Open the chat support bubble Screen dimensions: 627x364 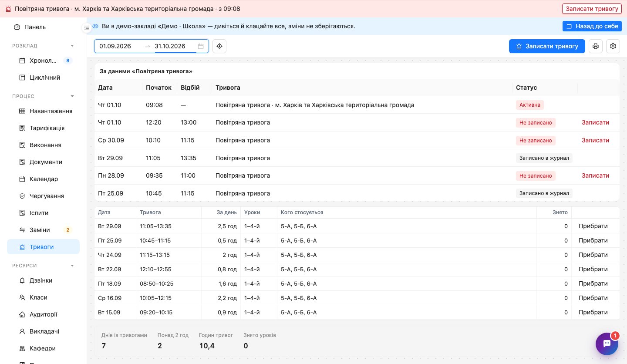pos(607,344)
